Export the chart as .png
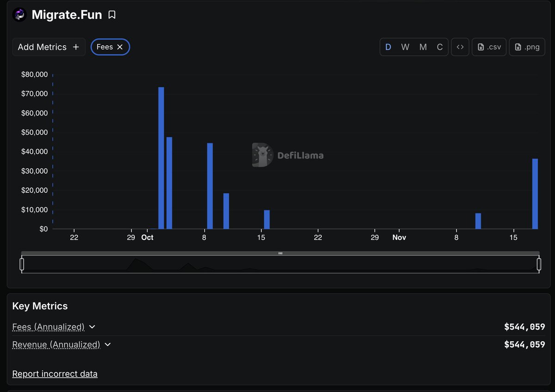This screenshot has width=555, height=392. (x=527, y=47)
